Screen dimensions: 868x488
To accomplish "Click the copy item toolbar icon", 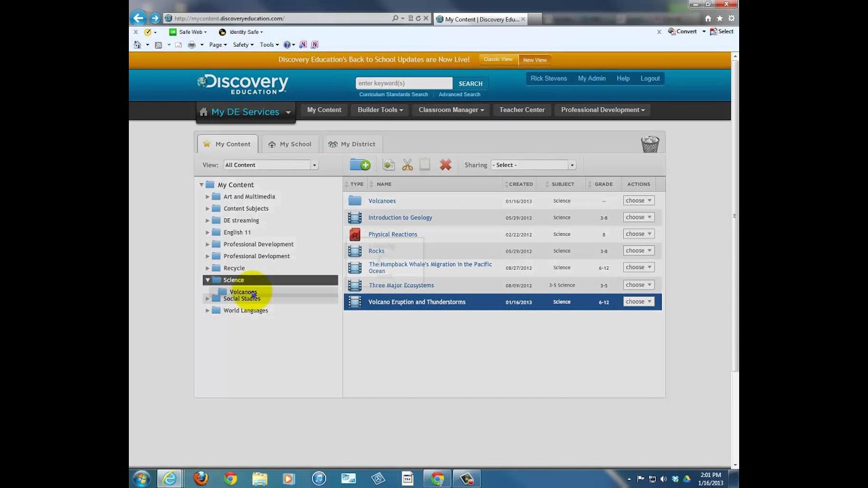I will coord(389,165).
